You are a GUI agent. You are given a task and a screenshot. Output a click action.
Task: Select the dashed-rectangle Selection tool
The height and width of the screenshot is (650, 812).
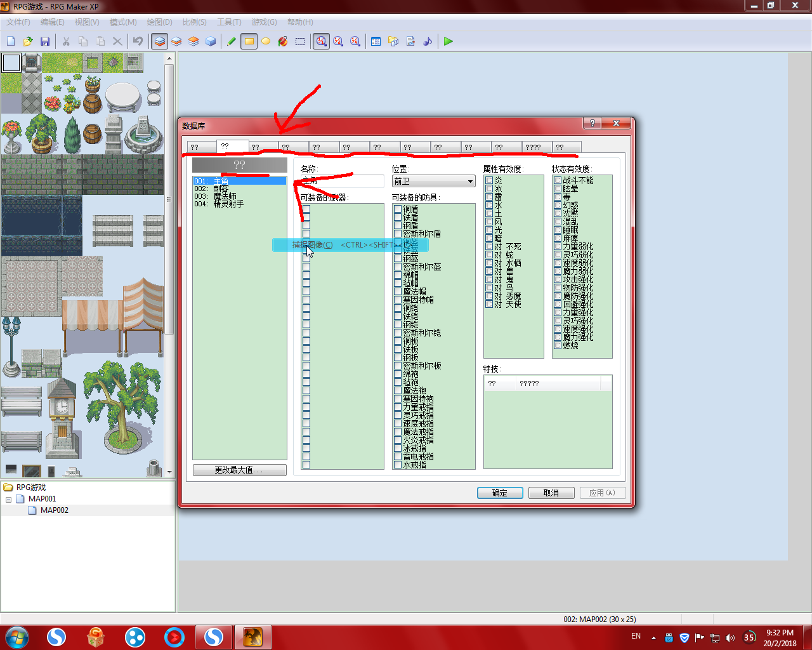[x=300, y=41]
